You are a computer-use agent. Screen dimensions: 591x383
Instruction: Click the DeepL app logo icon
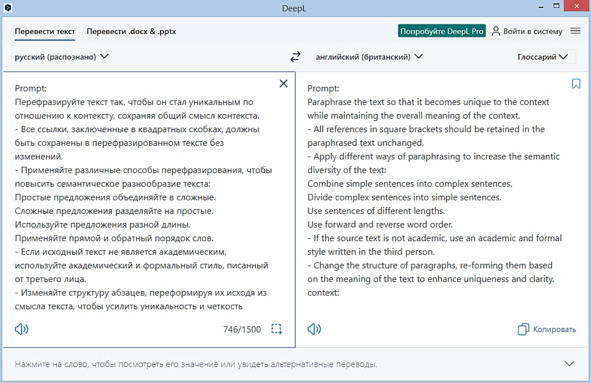click(x=8, y=7)
